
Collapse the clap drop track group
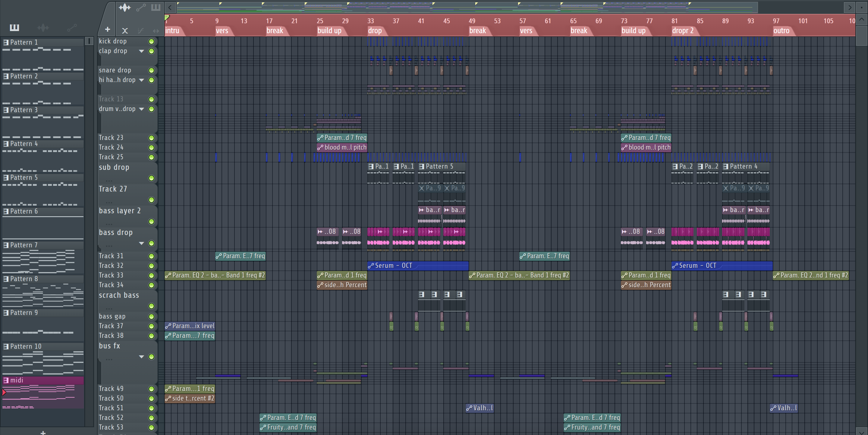[x=142, y=51]
